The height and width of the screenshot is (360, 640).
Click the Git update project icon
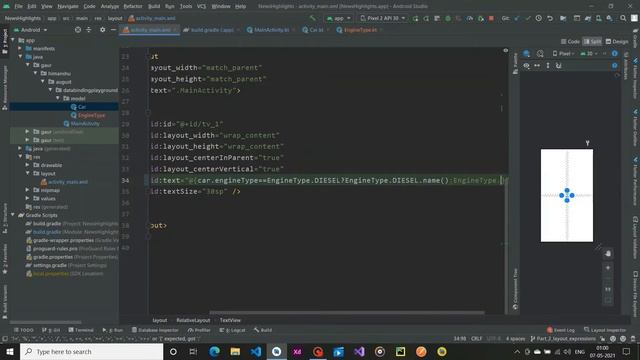[517, 18]
